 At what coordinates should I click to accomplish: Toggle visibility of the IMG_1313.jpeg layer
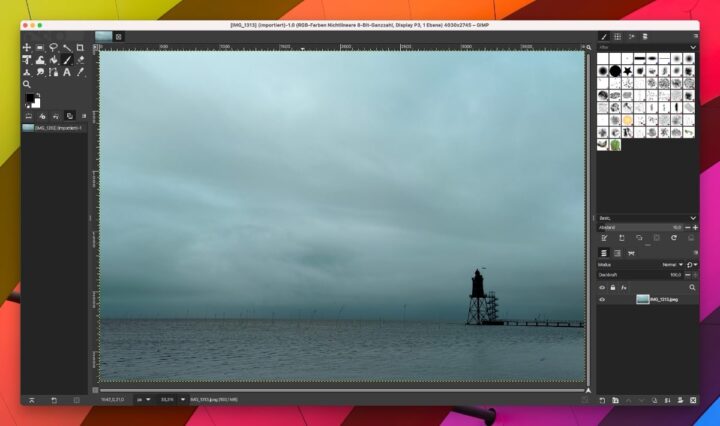click(602, 299)
